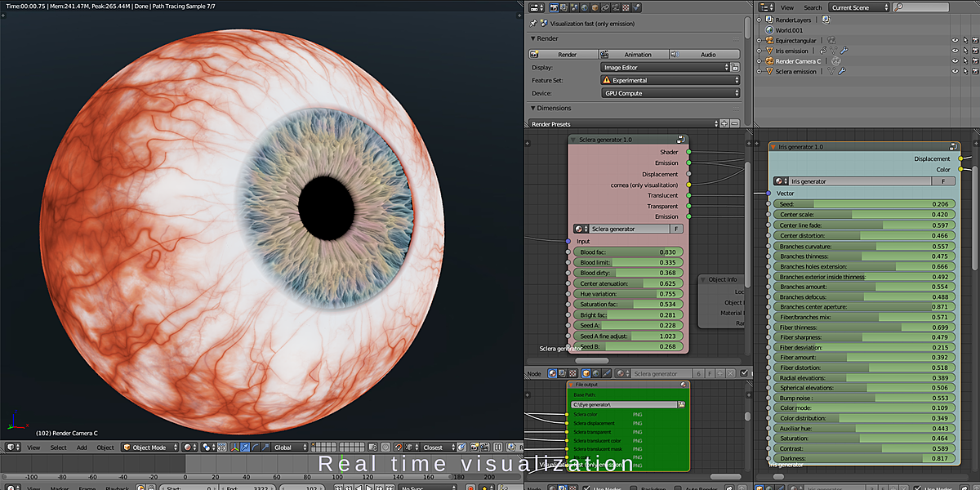
Task: Select the Render properties camera icon
Action: 554,7
